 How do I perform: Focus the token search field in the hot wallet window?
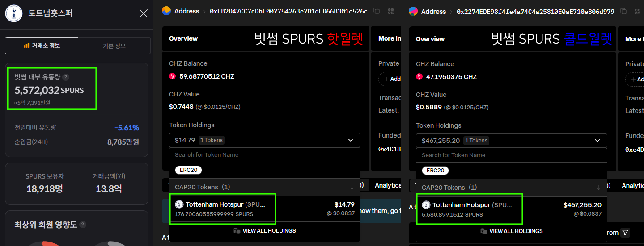[265, 154]
